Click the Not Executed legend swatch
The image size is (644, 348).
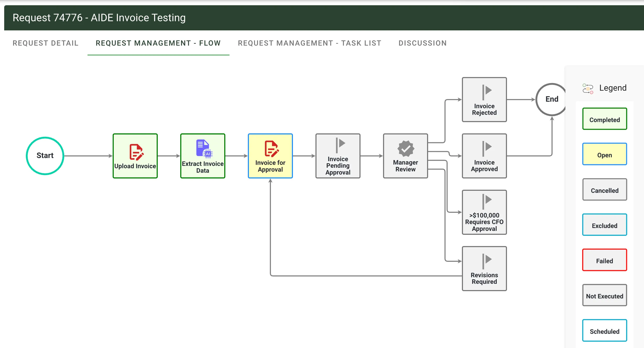click(605, 295)
